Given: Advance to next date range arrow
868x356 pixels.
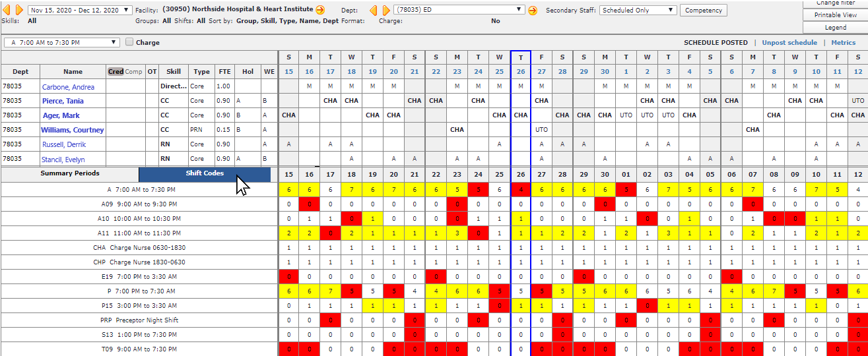Looking at the screenshot, I should point(19,11).
